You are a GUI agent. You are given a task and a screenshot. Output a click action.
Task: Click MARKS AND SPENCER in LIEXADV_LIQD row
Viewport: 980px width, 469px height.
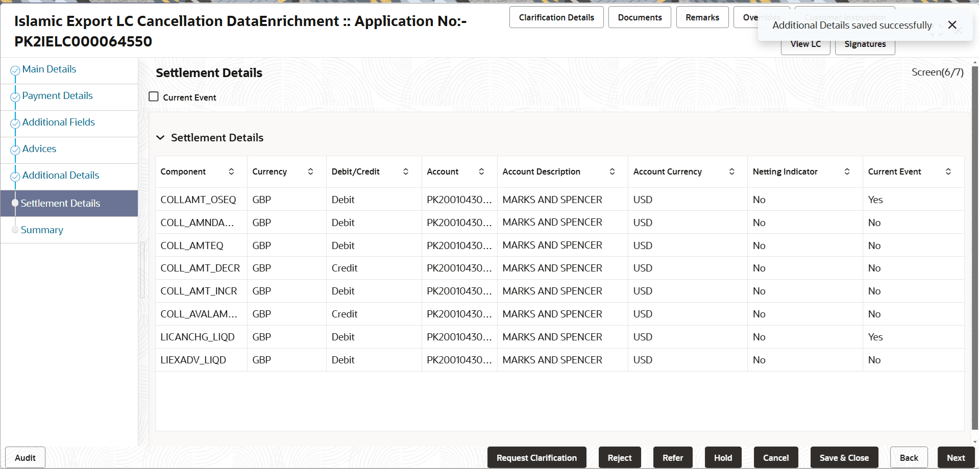[x=552, y=360]
